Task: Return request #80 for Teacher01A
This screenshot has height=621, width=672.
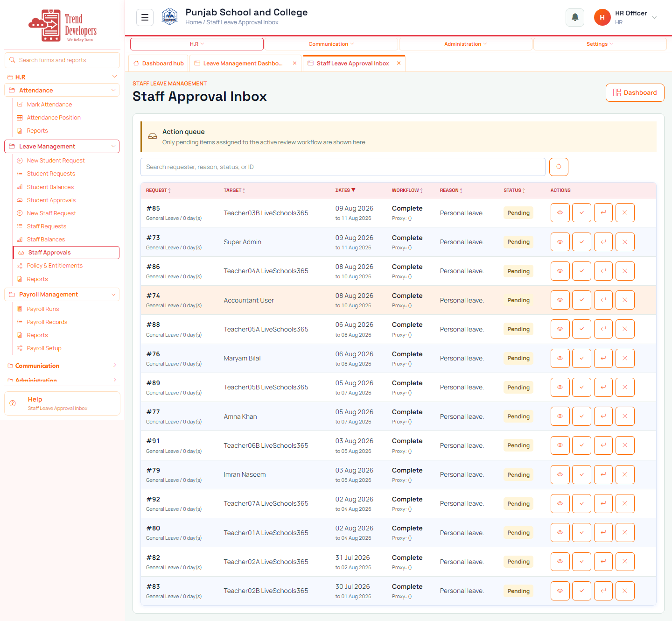Action: (603, 533)
